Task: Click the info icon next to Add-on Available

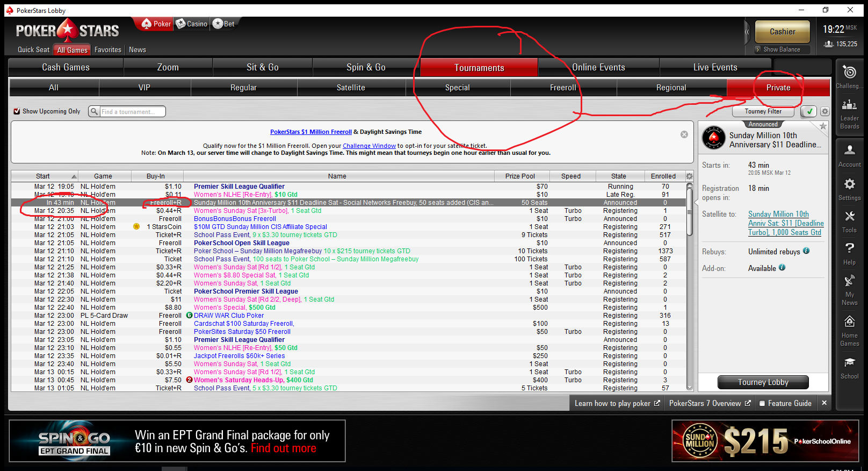Action: click(x=782, y=267)
